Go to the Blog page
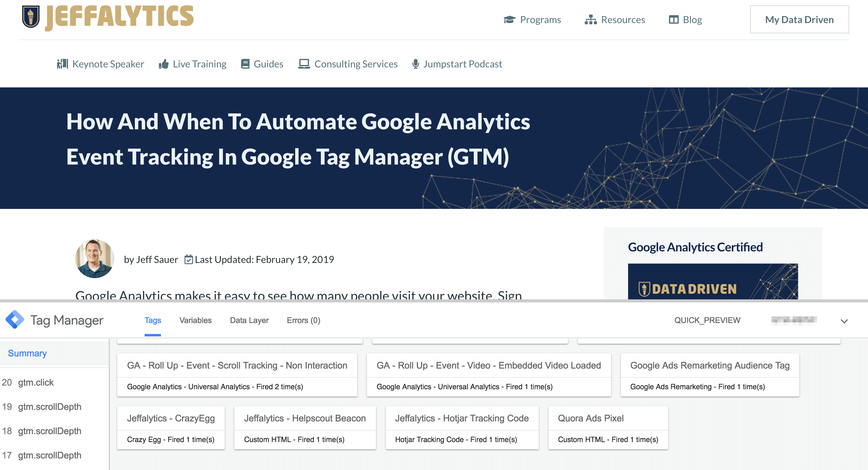Screen dimensions: 868x470 tap(685, 20)
